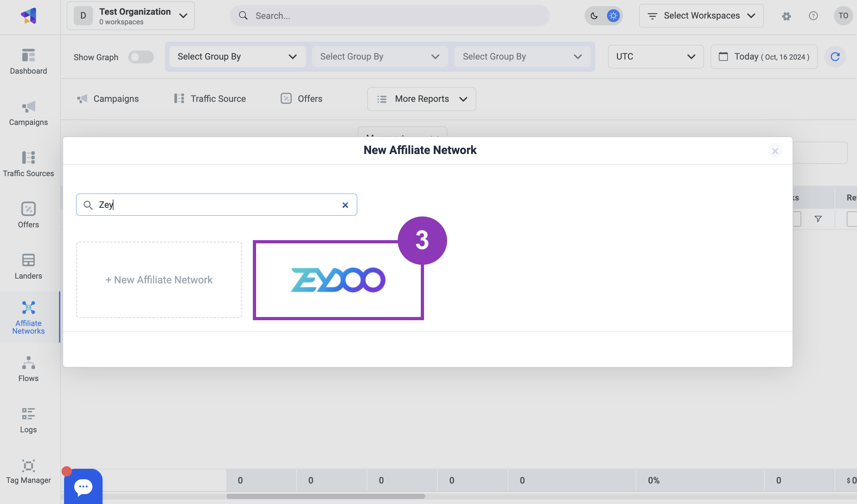Toggle the Show Graph switch

click(141, 57)
